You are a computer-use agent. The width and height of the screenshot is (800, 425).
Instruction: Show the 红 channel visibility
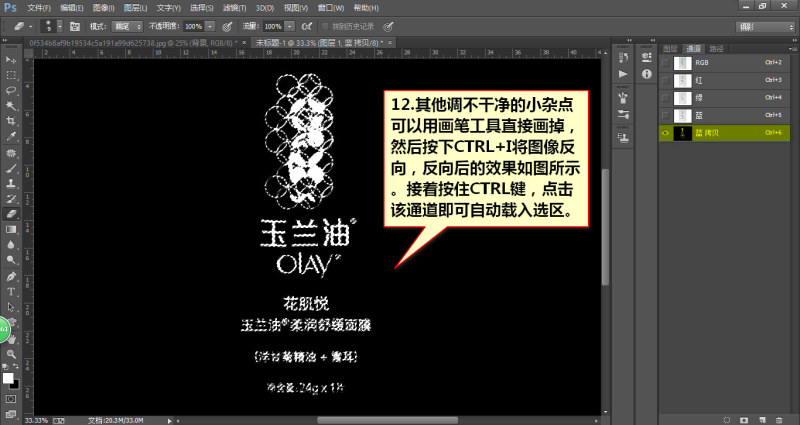tap(665, 80)
